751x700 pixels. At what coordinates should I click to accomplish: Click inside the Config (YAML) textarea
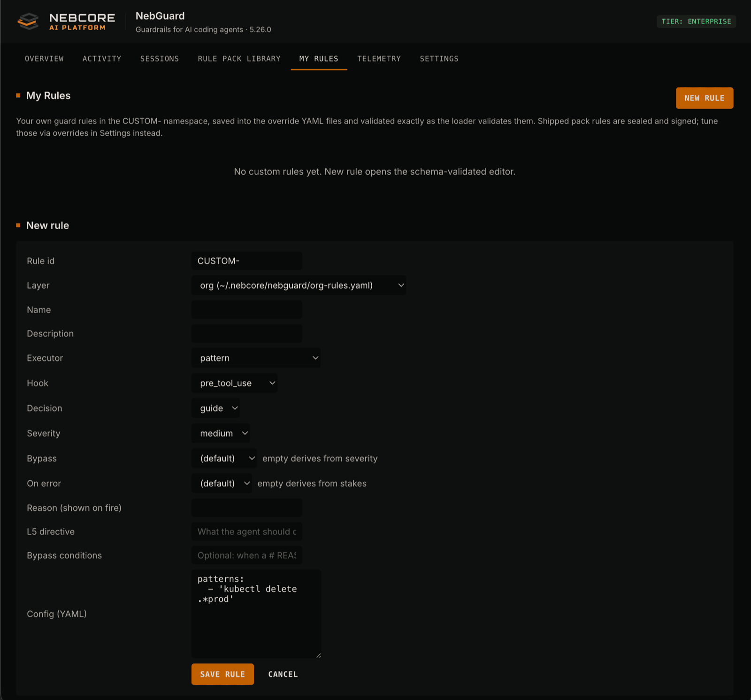click(x=256, y=614)
